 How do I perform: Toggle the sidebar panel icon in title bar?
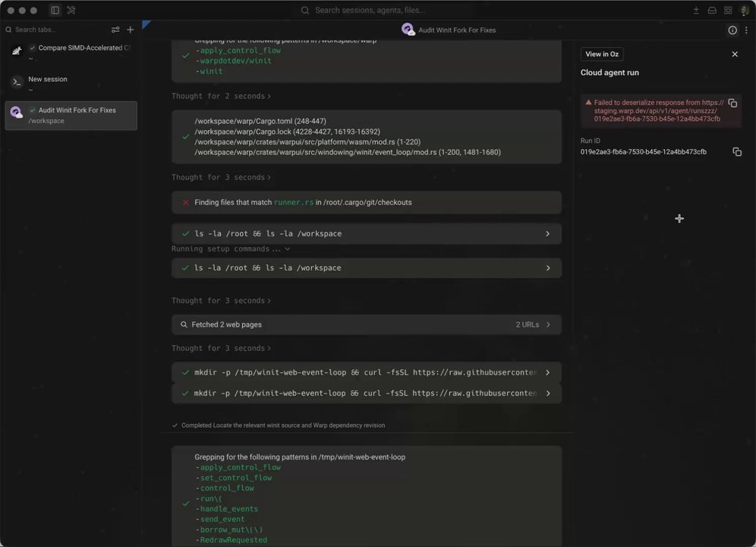(x=55, y=10)
